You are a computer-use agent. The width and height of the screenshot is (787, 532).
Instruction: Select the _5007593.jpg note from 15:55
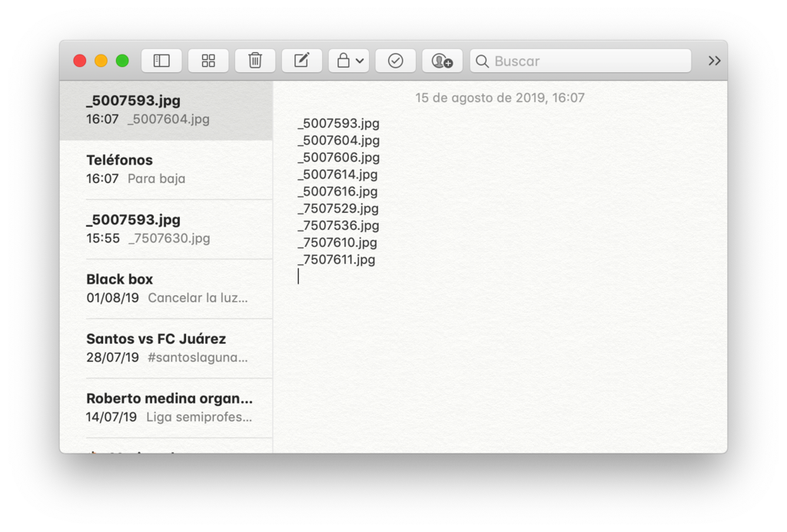point(166,229)
